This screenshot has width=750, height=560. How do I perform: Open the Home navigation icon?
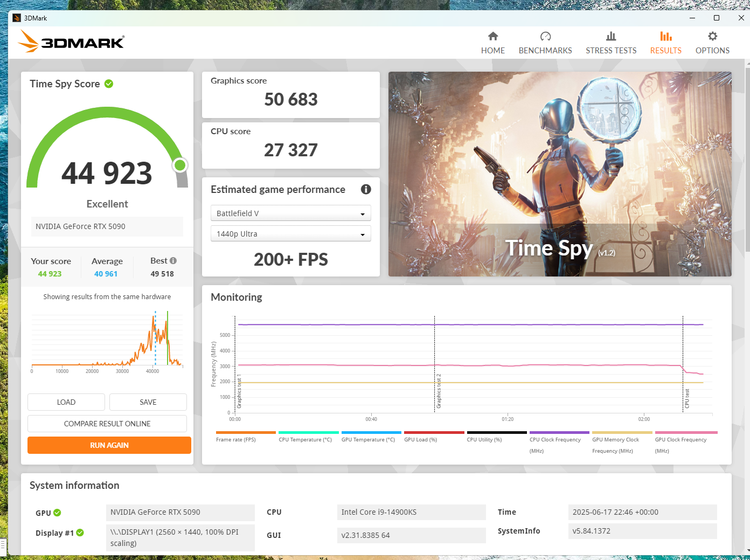point(492,37)
